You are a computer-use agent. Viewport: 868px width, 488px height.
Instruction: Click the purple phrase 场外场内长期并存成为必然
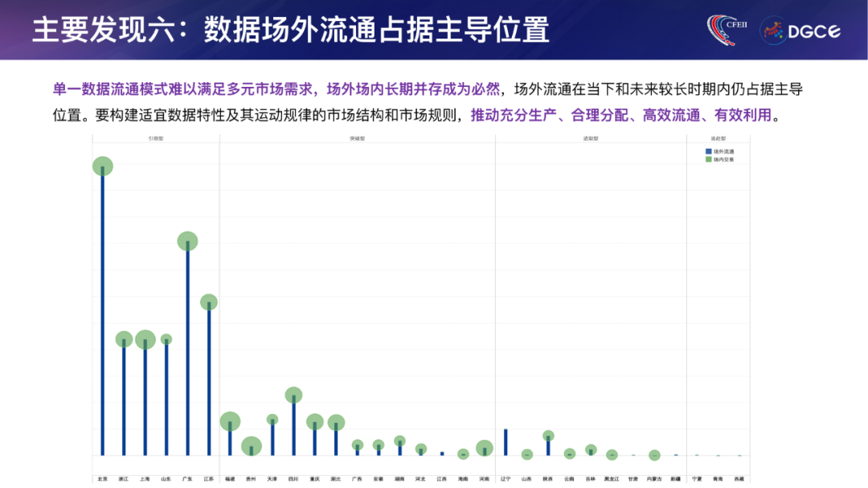pos(413,89)
